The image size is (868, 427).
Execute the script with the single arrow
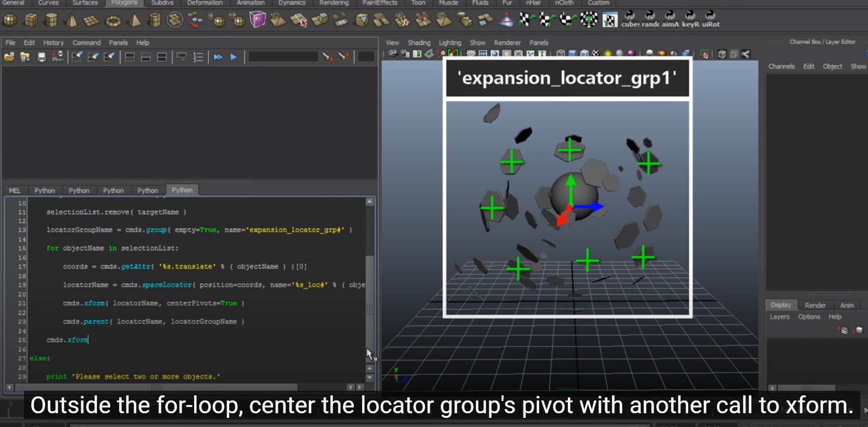pos(234,57)
